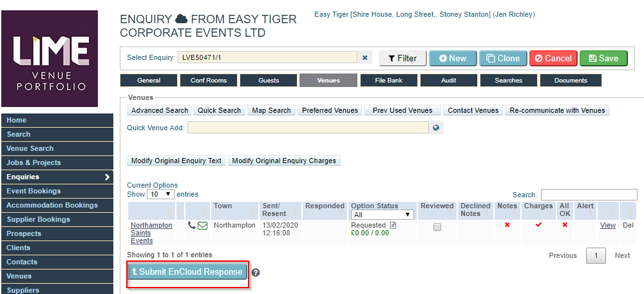644x294 pixels.
Task: Click the Del link in the venue row
Action: pos(629,225)
